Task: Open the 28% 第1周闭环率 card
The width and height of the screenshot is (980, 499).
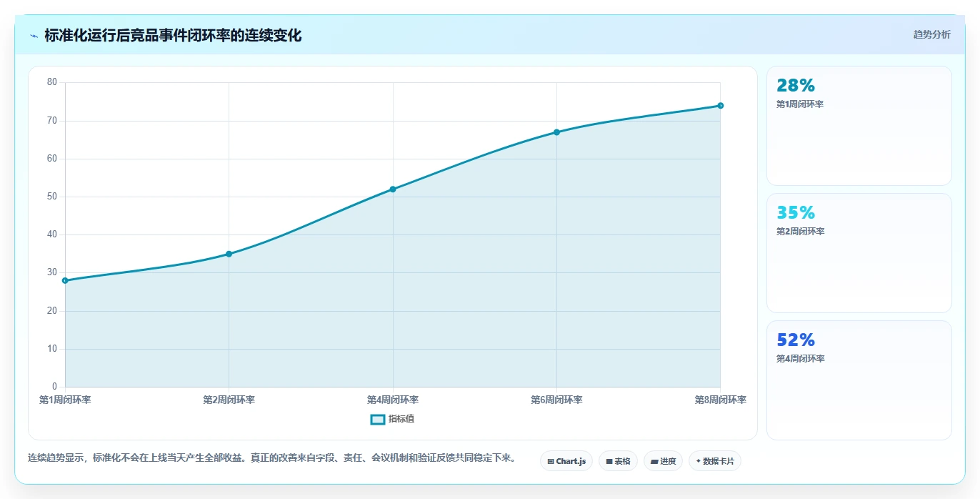Action: (x=859, y=126)
